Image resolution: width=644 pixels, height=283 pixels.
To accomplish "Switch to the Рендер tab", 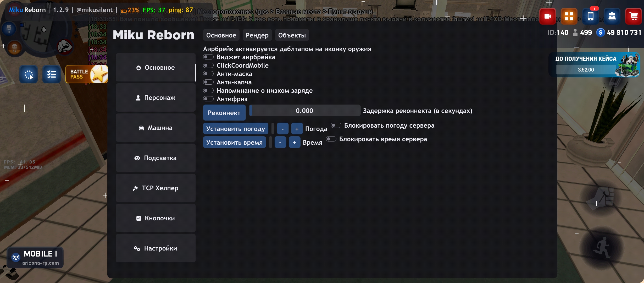I will 257,35.
